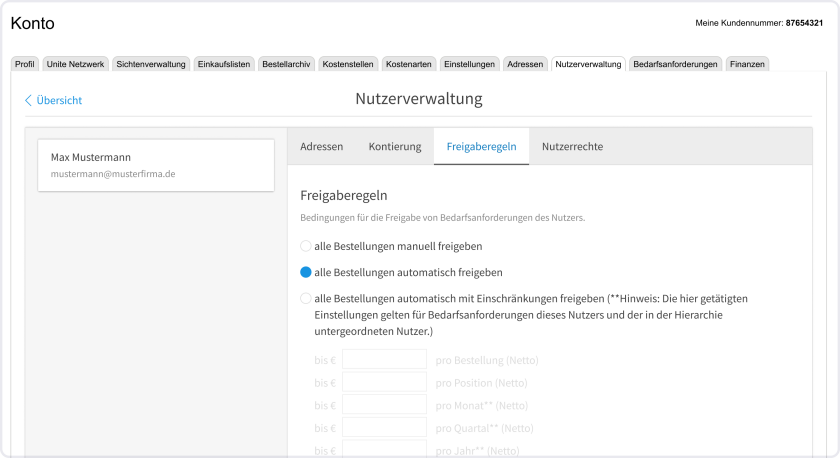The image size is (840, 458).
Task: Open the Adressen sub-tab in panel
Action: point(321,146)
